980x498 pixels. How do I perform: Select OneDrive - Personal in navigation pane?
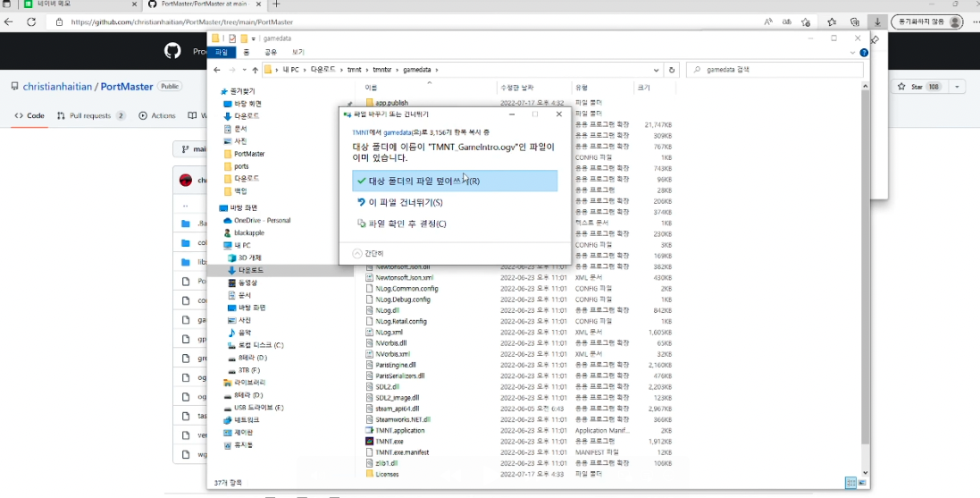click(257, 220)
